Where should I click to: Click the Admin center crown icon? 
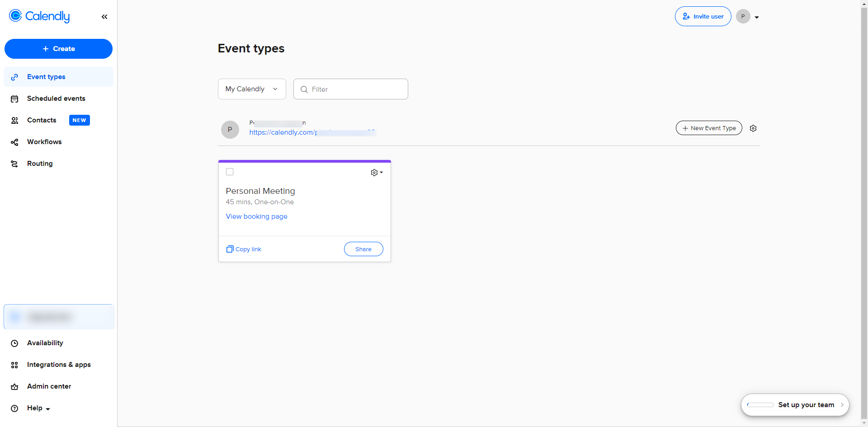[x=14, y=387]
